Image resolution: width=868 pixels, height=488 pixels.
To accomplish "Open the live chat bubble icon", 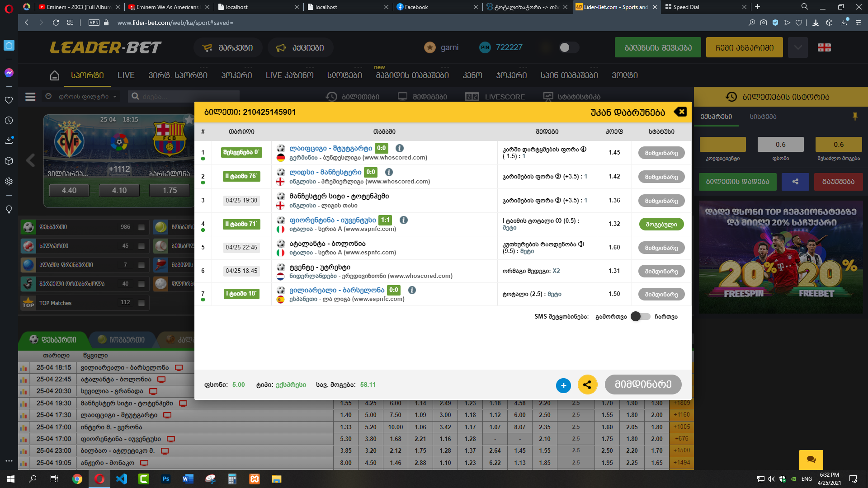I will 811,460.
